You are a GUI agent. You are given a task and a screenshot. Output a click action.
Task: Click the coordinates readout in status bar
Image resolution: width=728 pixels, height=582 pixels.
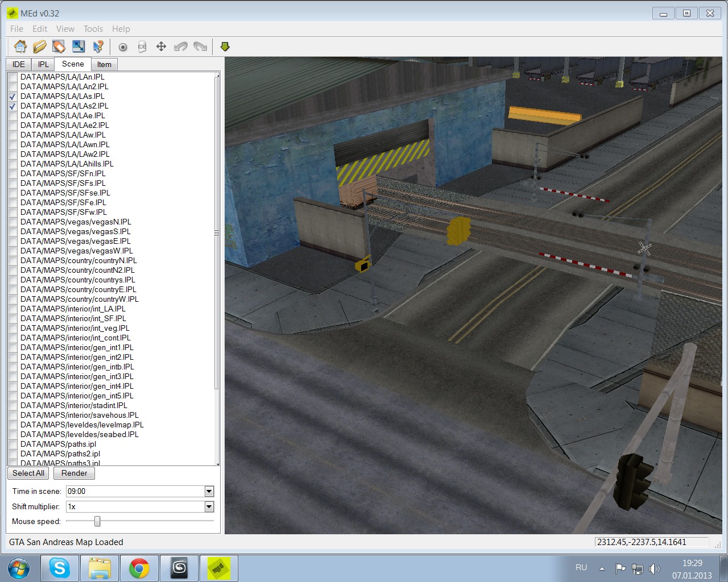[x=652, y=542]
